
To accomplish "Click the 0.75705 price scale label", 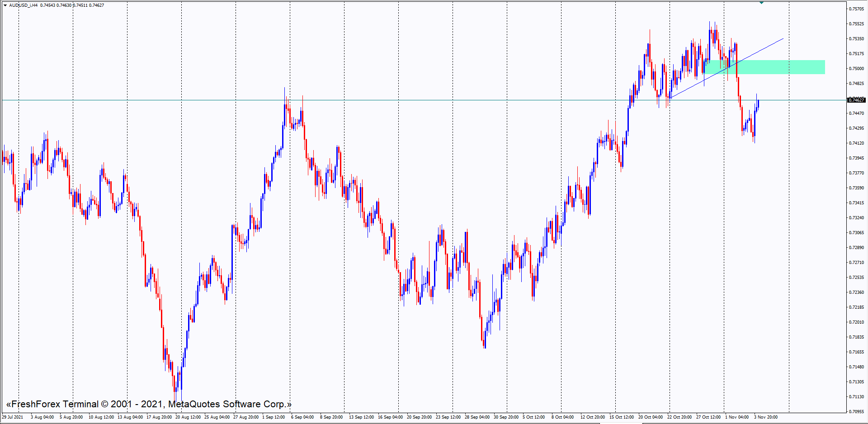I will pyautogui.click(x=856, y=9).
